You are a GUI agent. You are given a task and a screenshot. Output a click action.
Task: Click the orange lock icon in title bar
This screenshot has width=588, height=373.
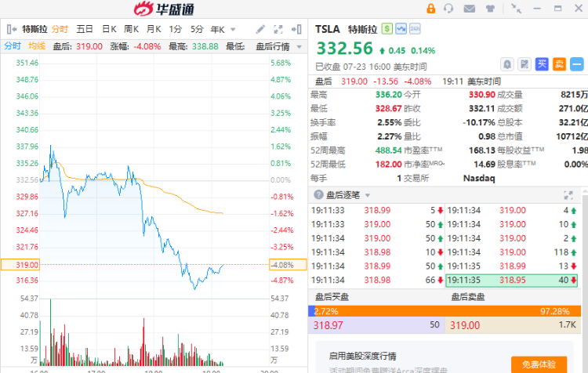[431, 9]
